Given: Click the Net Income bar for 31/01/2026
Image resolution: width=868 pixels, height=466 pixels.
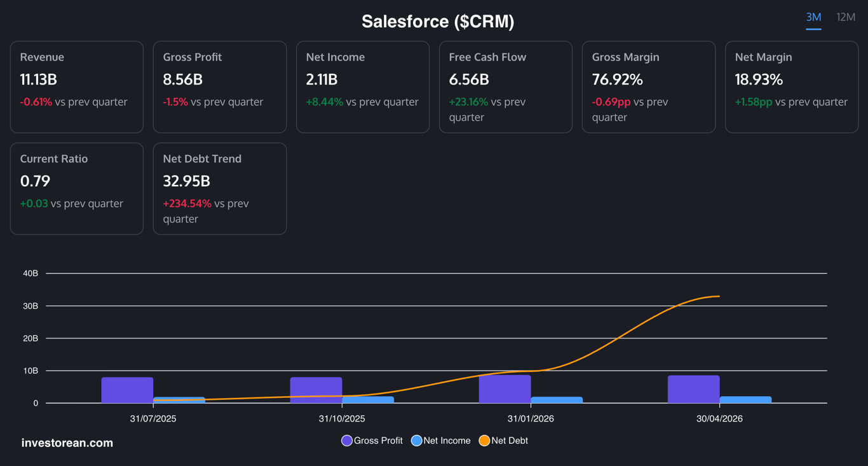Looking at the screenshot, I should [557, 400].
